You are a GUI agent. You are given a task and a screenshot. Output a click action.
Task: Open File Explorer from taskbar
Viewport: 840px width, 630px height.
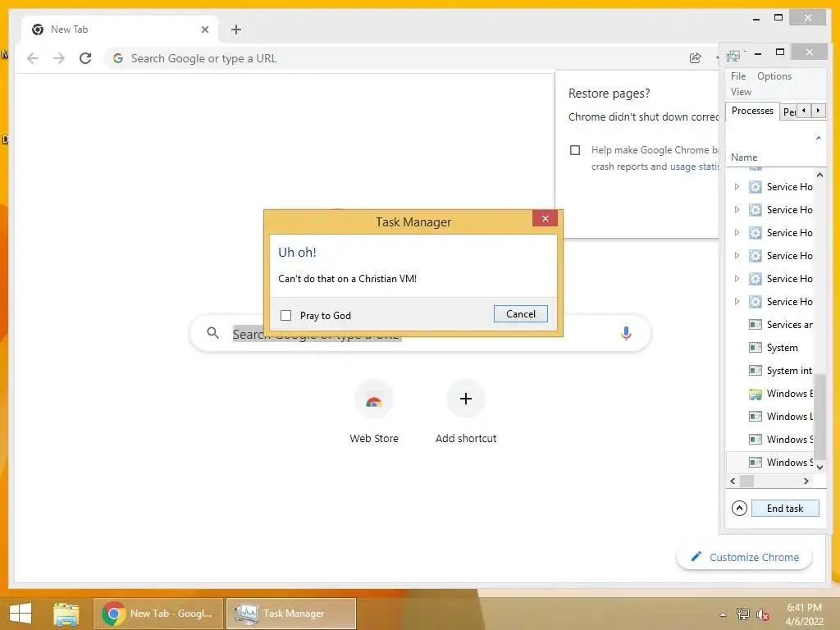[66, 614]
